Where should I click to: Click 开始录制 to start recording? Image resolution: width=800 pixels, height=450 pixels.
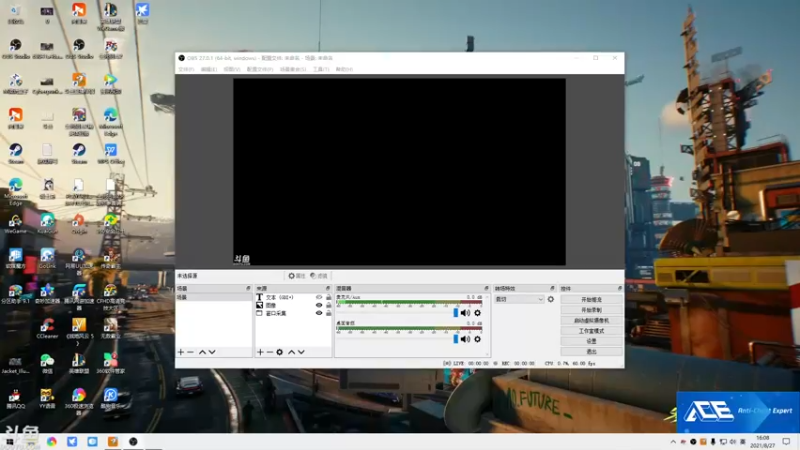591,310
